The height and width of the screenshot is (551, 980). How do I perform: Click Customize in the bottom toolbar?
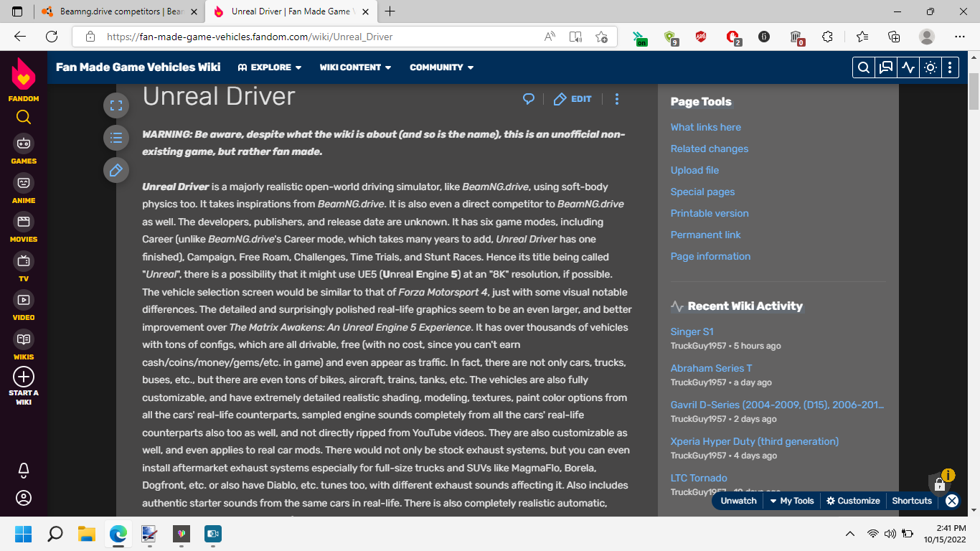pos(853,501)
